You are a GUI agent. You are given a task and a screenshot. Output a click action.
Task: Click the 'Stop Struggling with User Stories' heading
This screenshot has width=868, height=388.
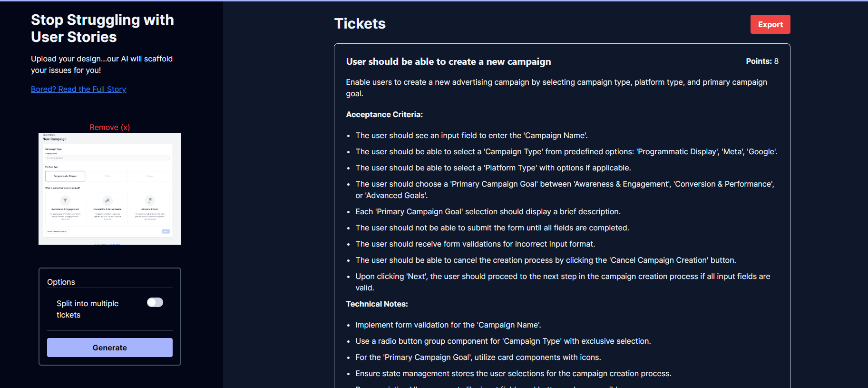click(102, 28)
